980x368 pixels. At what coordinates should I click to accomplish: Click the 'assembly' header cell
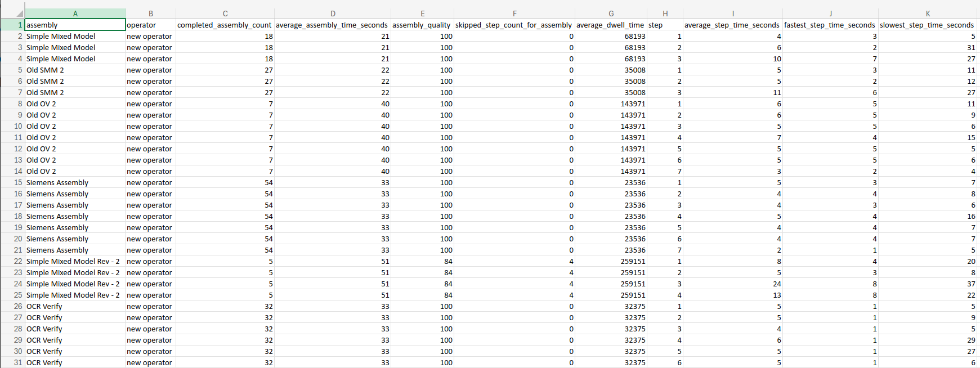(75, 25)
